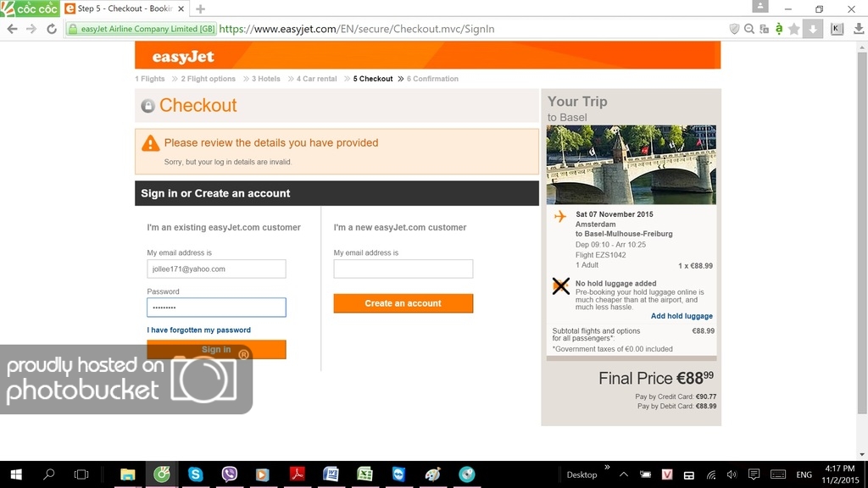This screenshot has height=488, width=868.
Task: Show hidden system tray icons
Action: 624,474
